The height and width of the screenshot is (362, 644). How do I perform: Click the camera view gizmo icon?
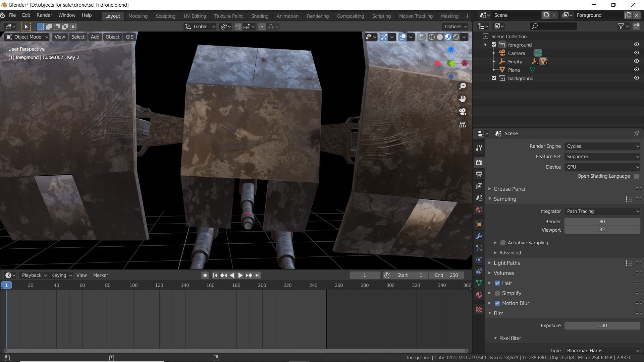[463, 112]
